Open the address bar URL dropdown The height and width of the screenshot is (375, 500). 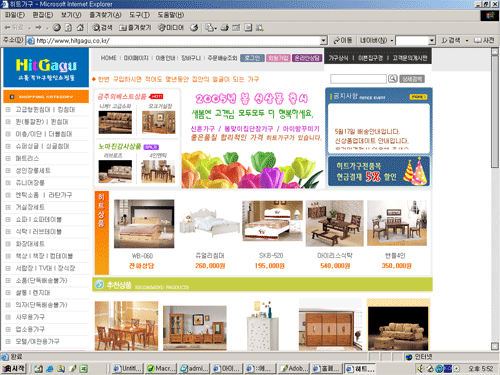coord(323,41)
